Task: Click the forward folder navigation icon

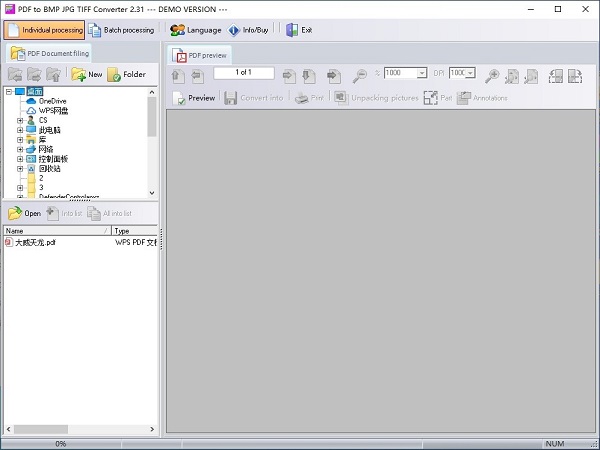Action: pyautogui.click(x=34, y=74)
